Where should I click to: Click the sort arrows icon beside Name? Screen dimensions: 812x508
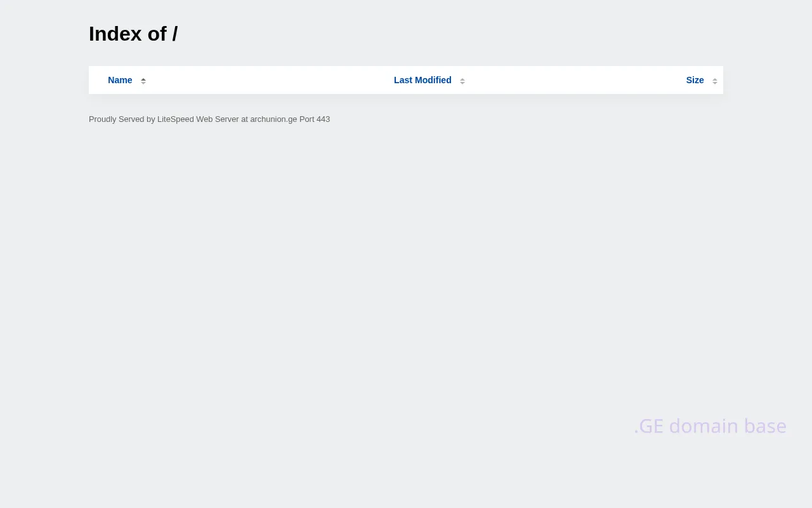(x=143, y=81)
